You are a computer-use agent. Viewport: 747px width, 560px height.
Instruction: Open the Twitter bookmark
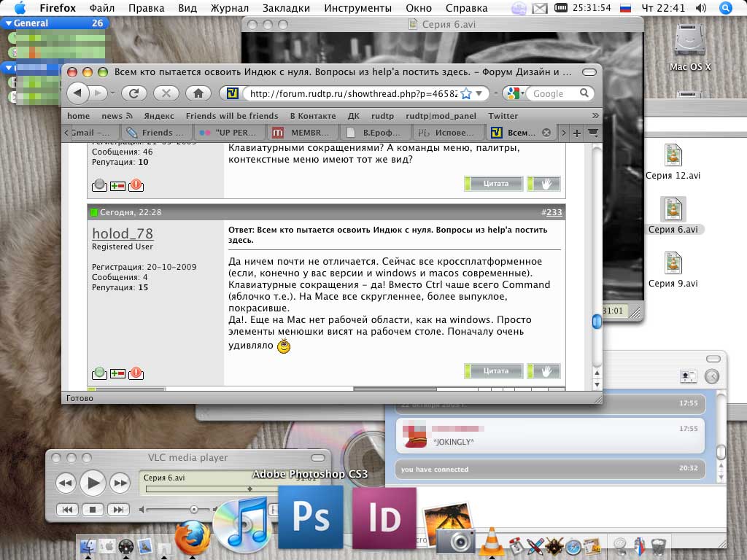click(503, 116)
